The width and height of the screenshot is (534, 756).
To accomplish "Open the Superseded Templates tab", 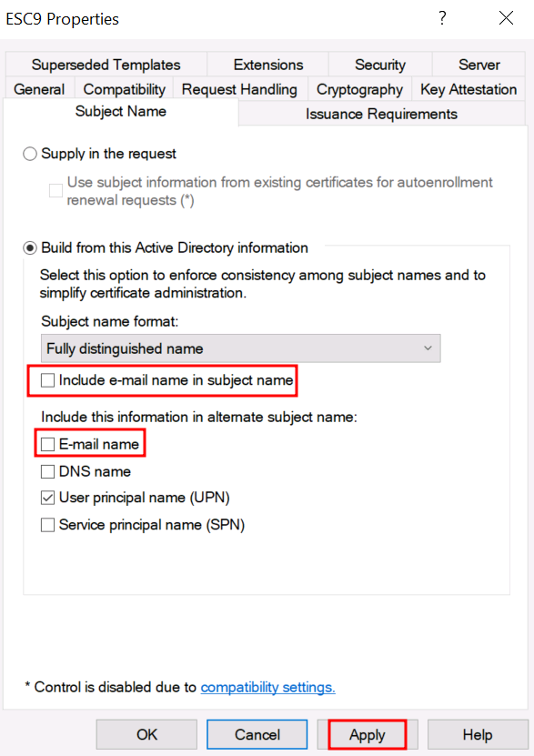I will click(x=106, y=65).
